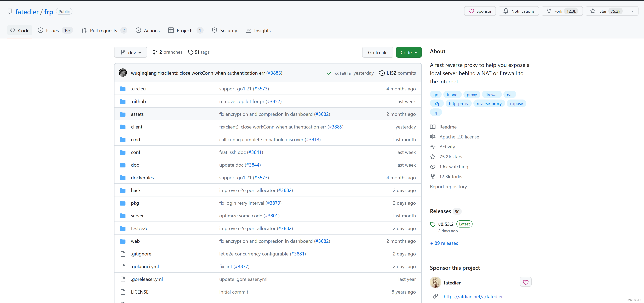Image resolution: width=644 pixels, height=303 pixels.
Task: Open the dev branch dropdown
Action: 130,53
